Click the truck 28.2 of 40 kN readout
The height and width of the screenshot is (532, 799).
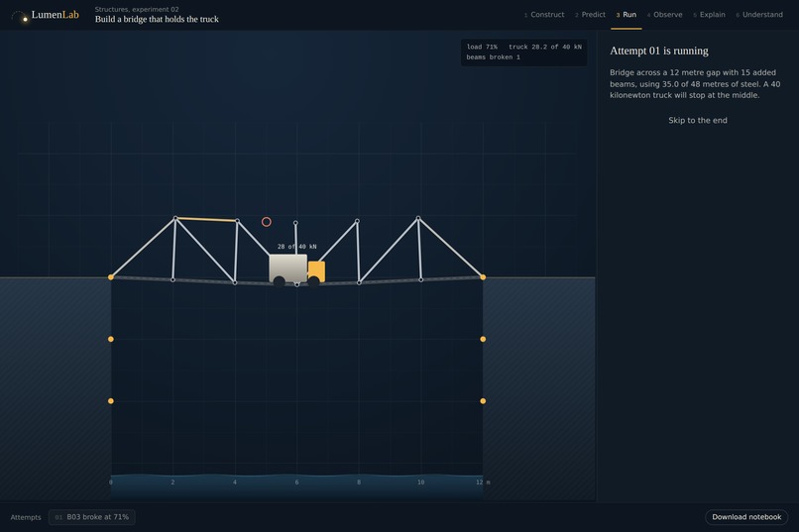544,47
